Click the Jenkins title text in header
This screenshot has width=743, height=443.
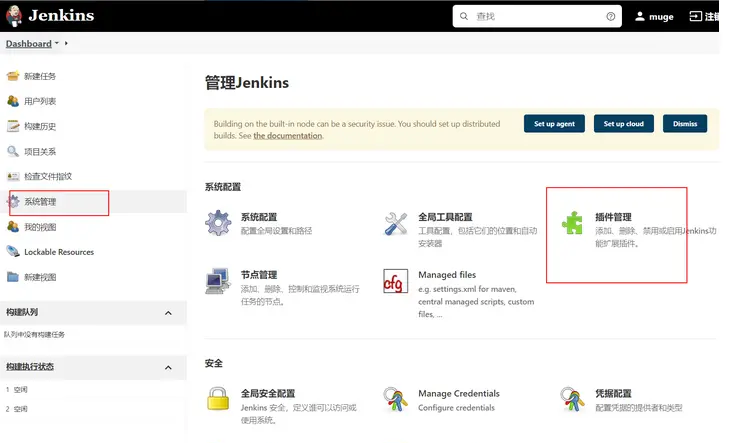(x=61, y=16)
